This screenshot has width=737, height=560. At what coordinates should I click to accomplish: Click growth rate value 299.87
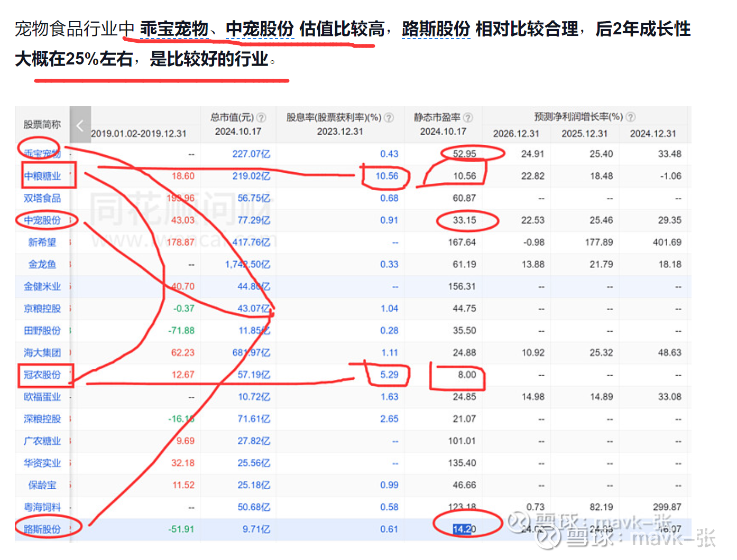tap(667, 507)
